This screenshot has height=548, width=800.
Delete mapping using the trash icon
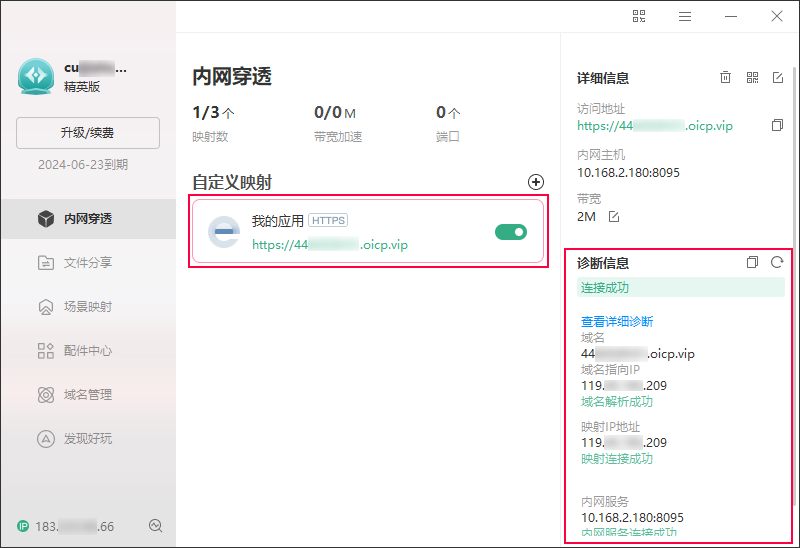point(726,78)
